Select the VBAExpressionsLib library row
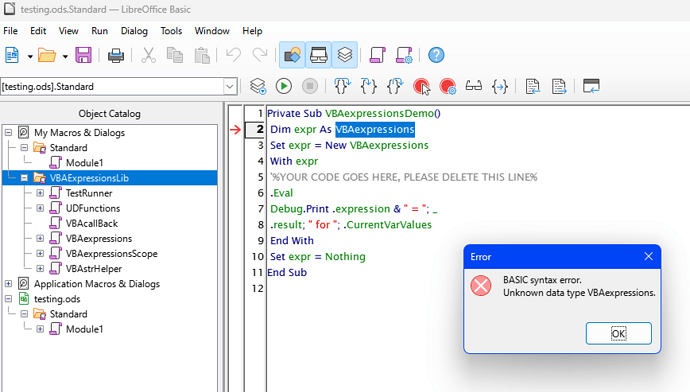Image resolution: width=690 pixels, height=392 pixels. (110, 178)
